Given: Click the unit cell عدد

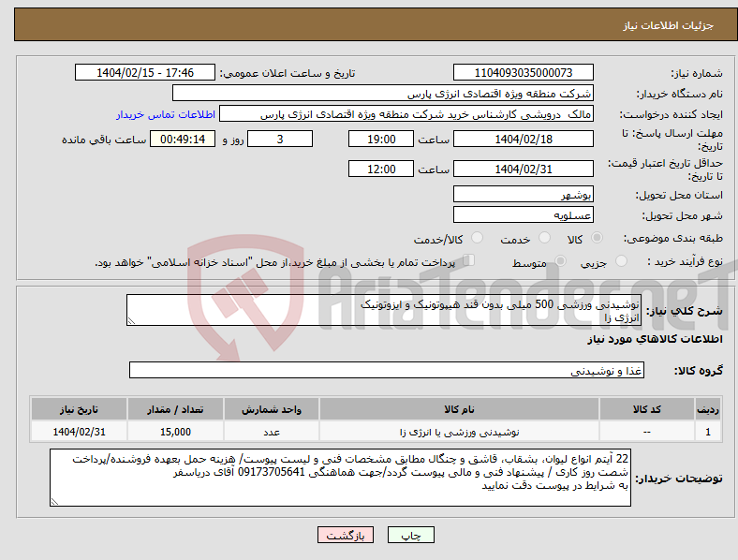Looking at the screenshot, I should pyautogui.click(x=272, y=432).
